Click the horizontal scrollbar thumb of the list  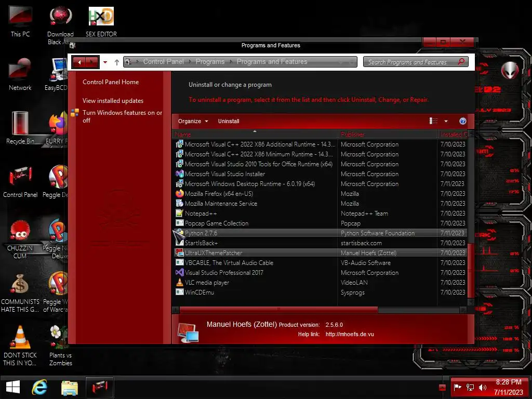(278, 310)
